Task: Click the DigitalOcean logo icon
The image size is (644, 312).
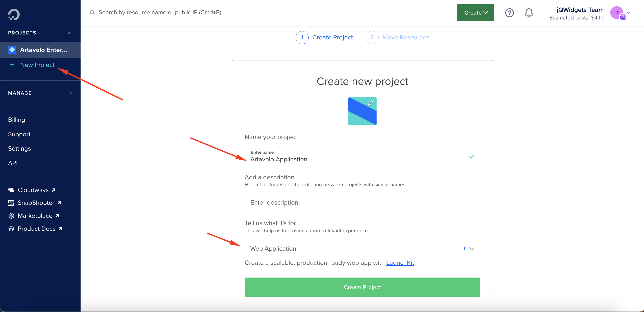Action: coord(13,15)
